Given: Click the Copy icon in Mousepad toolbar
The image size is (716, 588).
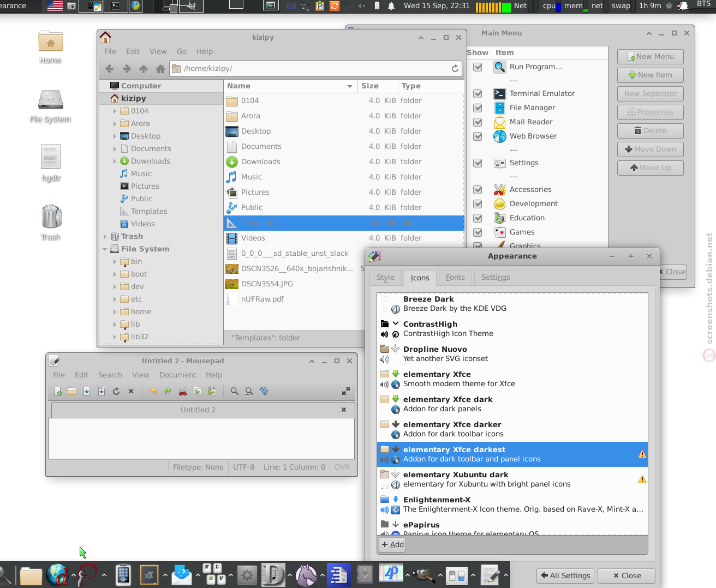Looking at the screenshot, I should click(198, 391).
